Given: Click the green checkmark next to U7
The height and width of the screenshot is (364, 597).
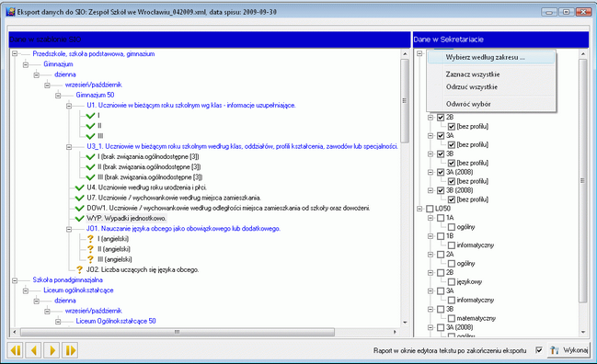Looking at the screenshot, I should (79, 198).
